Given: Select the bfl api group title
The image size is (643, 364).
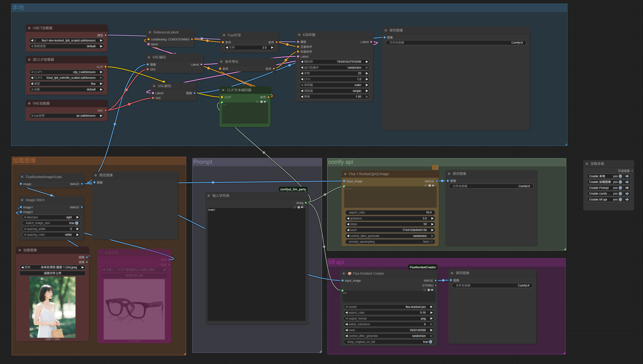Looking at the screenshot, I should [x=336, y=262].
